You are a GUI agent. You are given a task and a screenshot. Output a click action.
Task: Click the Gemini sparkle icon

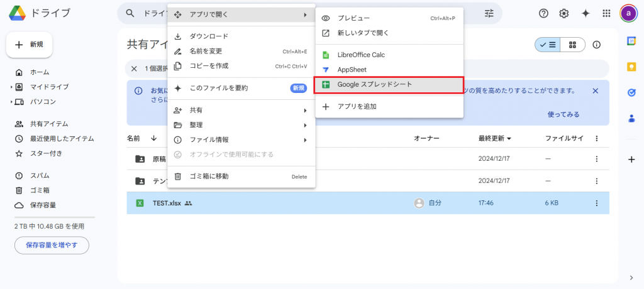click(586, 14)
